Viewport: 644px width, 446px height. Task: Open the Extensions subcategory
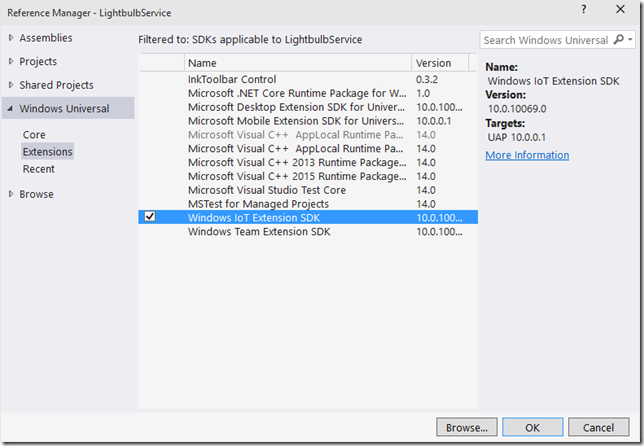click(47, 152)
